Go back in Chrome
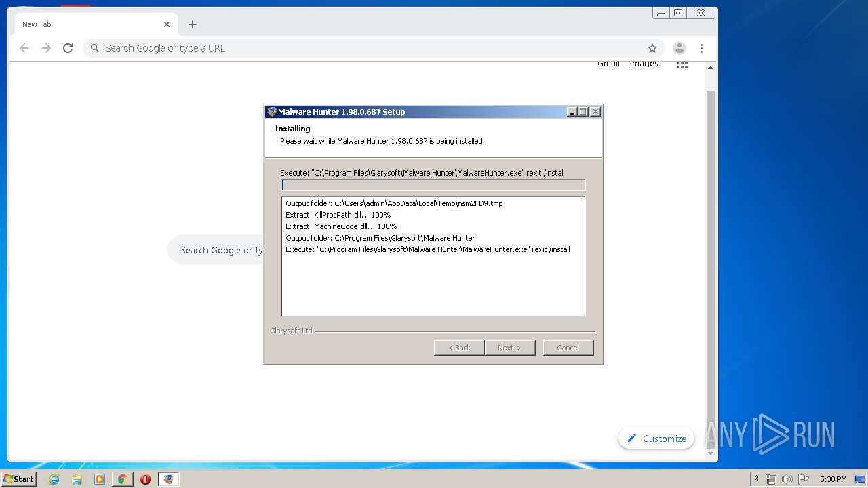This screenshot has height=488, width=868. 24,48
